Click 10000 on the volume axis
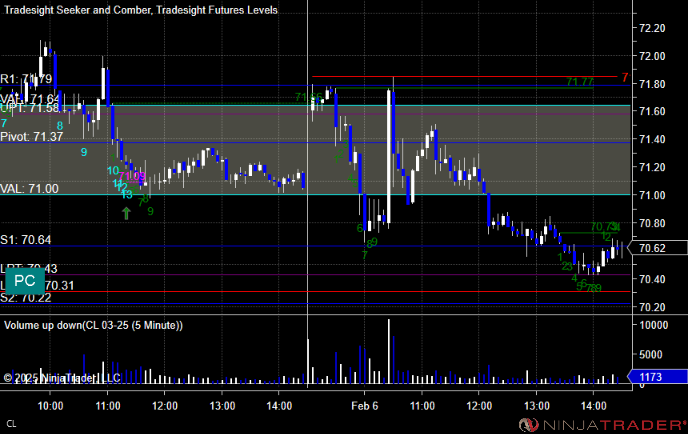 [x=653, y=325]
